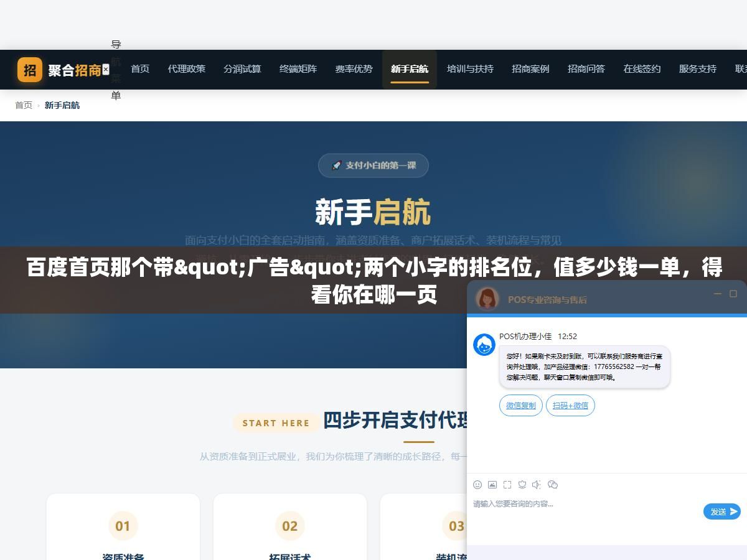Image resolution: width=747 pixels, height=560 pixels.
Task: Open the 首页 nav menu item
Action: [x=140, y=69]
